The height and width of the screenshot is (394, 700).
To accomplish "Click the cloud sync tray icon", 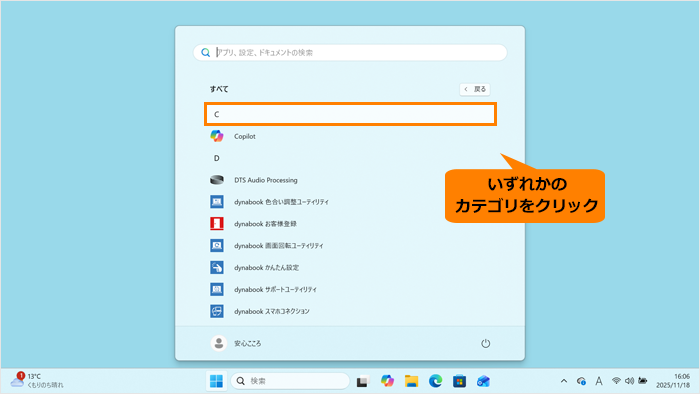I will click(x=581, y=381).
